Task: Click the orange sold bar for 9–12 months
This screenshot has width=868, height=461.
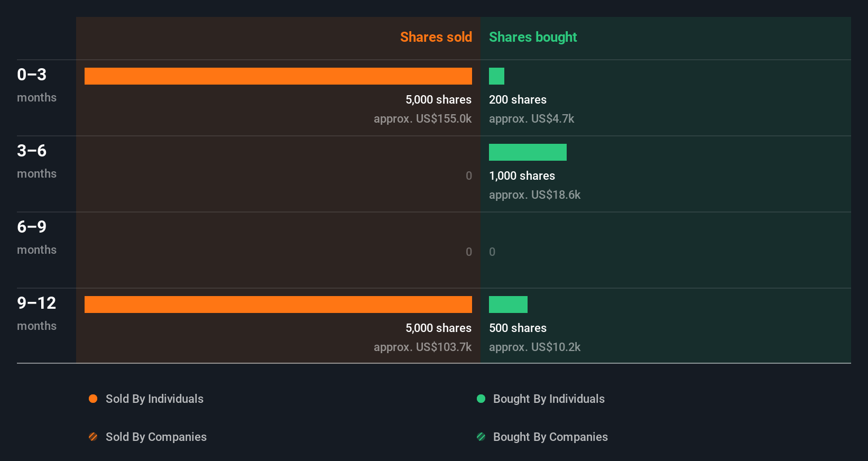Action: click(x=278, y=305)
